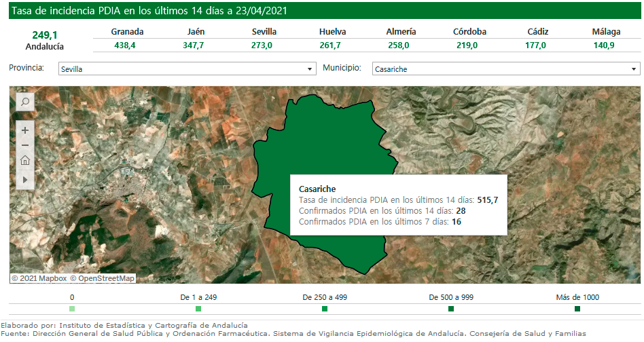This screenshot has height=342, width=644.
Task: Click the light green 0 legend swatch
Action: (72, 309)
